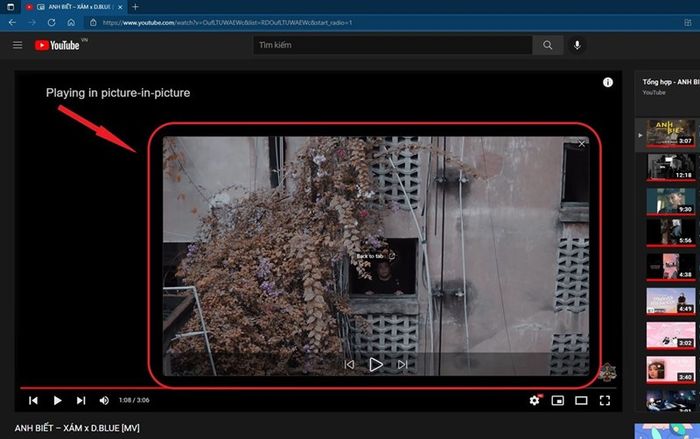Open the Tổng hợp - ANH BI playlist title
The image size is (700, 439).
671,82
